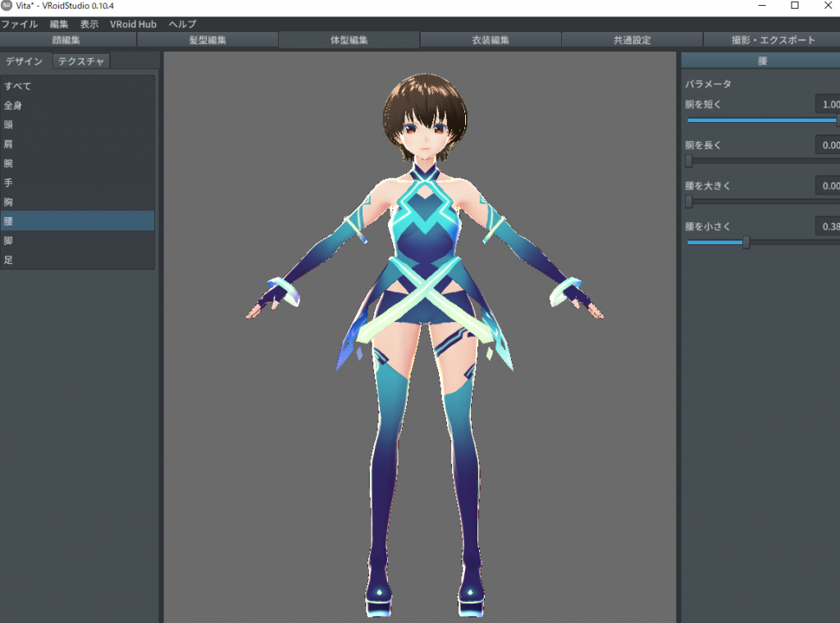Image resolution: width=840 pixels, height=623 pixels.
Task: Click the 胴を長く slider track
Action: point(763,161)
